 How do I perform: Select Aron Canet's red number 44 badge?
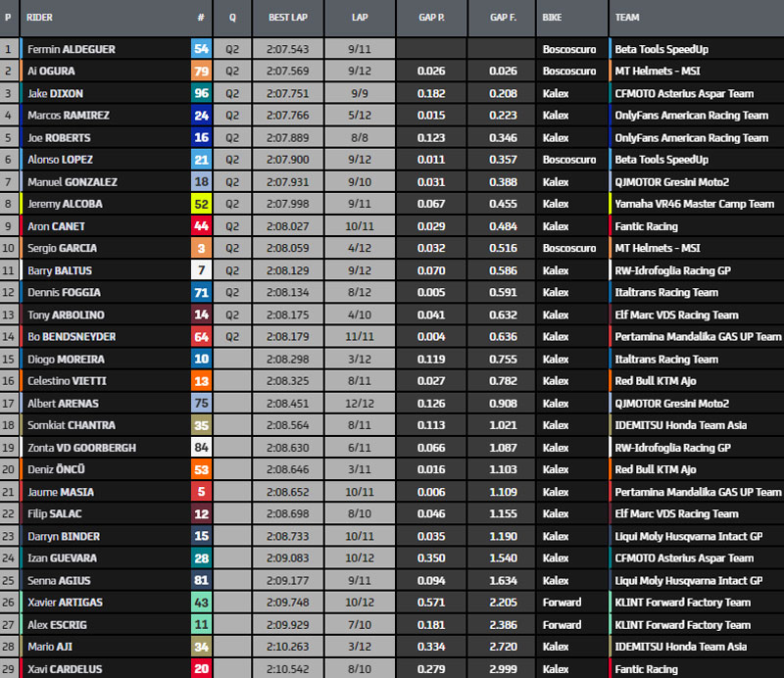tap(201, 226)
